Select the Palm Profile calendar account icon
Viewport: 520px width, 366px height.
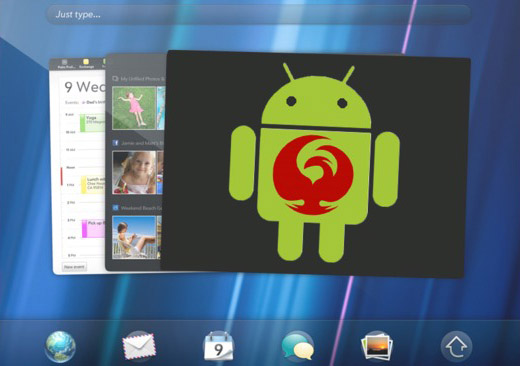[65, 64]
